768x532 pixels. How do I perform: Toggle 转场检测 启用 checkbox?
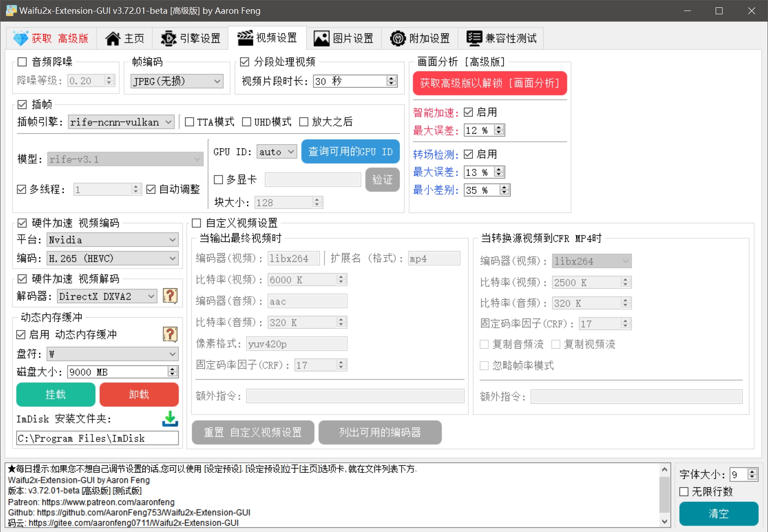468,154
